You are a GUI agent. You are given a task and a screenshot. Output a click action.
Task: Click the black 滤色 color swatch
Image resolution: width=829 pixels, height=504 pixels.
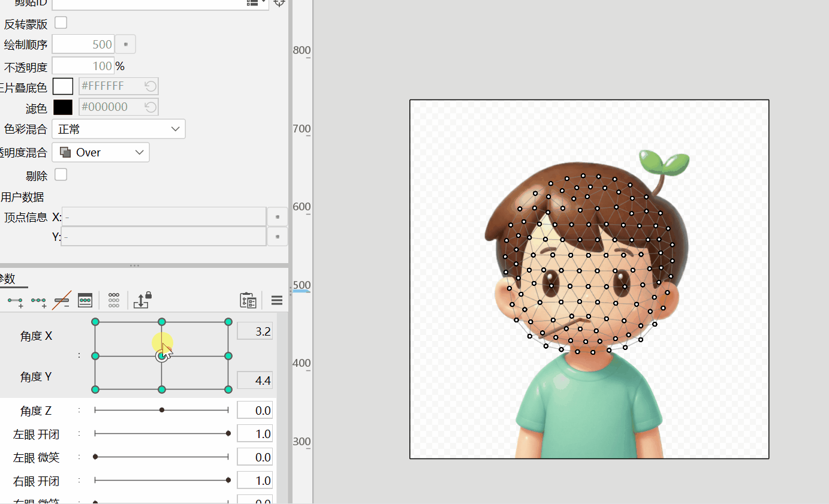point(63,106)
